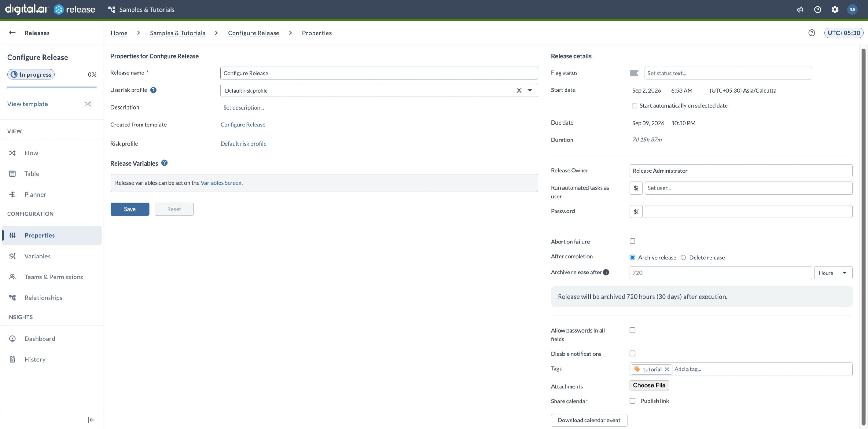Click the Samples & Tutorials folder icon in header
The width and height of the screenshot is (868, 429).
click(x=111, y=9)
